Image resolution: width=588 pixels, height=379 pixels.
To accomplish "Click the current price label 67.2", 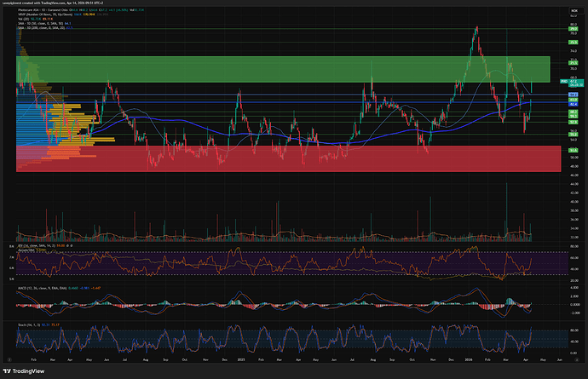I will pos(574,82).
